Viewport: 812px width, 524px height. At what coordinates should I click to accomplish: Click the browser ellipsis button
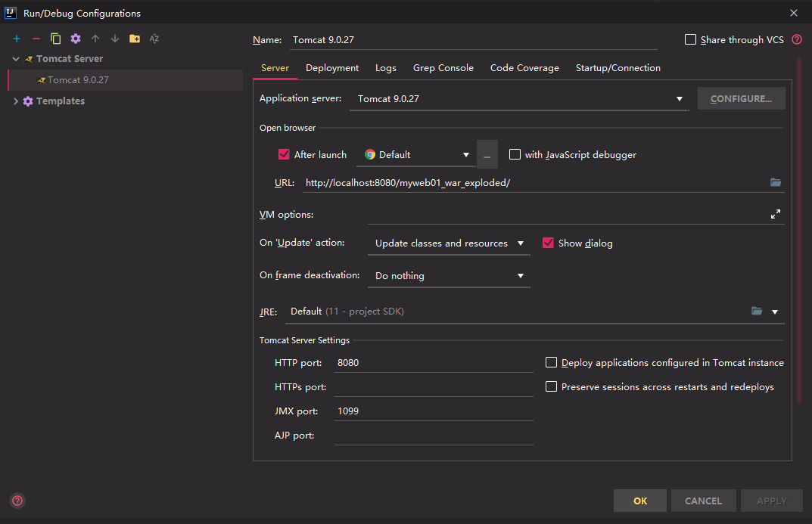tap(487, 154)
